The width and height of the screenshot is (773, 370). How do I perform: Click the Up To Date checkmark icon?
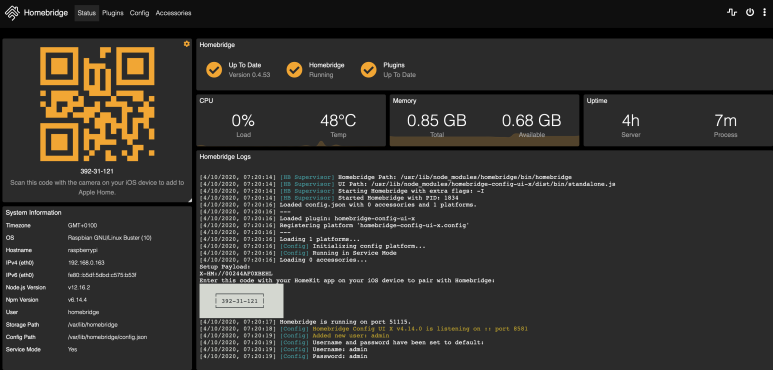point(213,70)
